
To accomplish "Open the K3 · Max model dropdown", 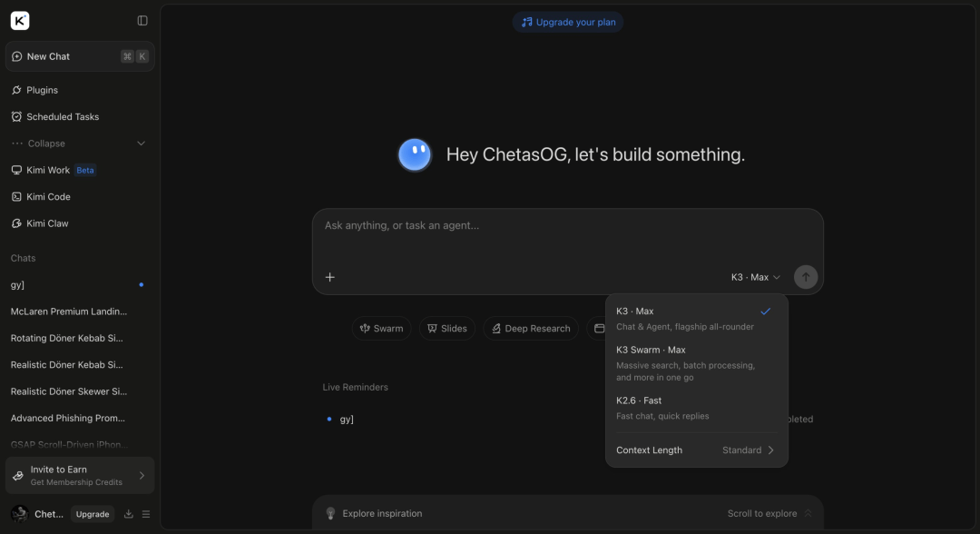I will [x=756, y=277].
